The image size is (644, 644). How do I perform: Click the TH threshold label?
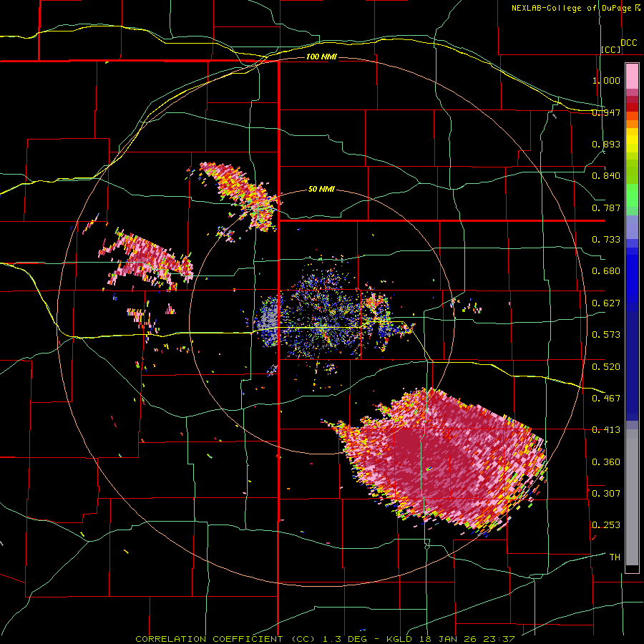pos(615,557)
